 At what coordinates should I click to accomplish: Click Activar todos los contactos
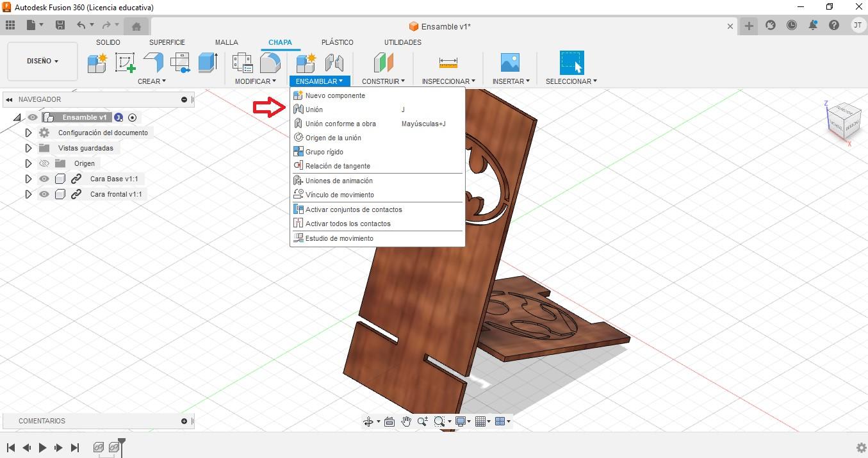coord(349,224)
